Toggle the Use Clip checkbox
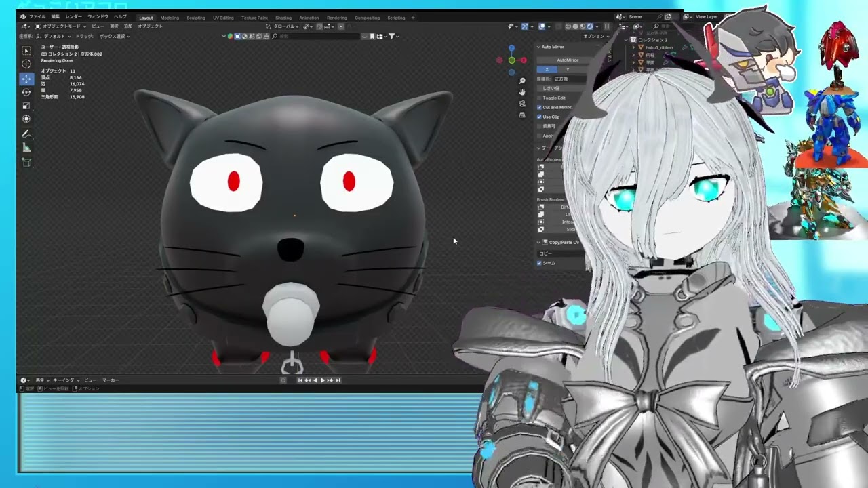The height and width of the screenshot is (488, 868). click(x=540, y=117)
